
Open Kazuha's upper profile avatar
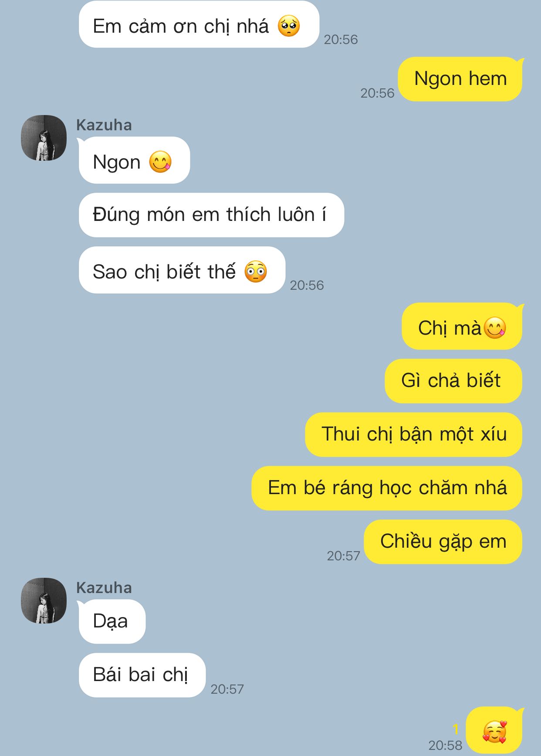click(44, 138)
